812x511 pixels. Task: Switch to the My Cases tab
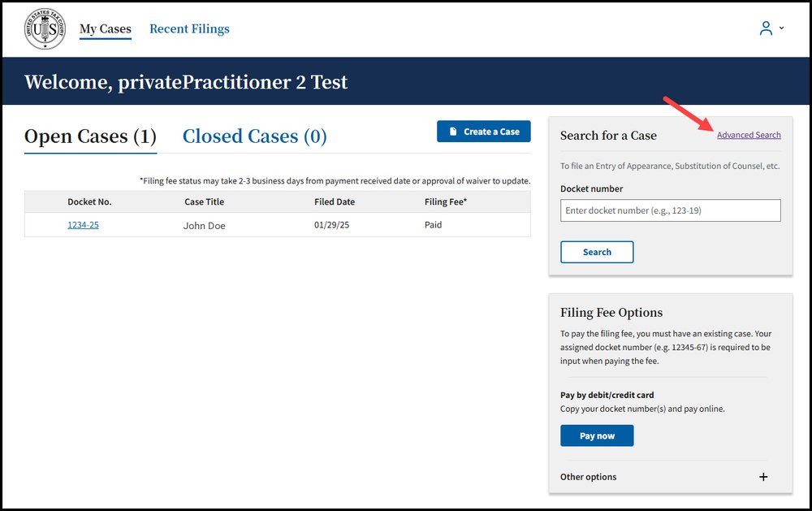pyautogui.click(x=105, y=29)
